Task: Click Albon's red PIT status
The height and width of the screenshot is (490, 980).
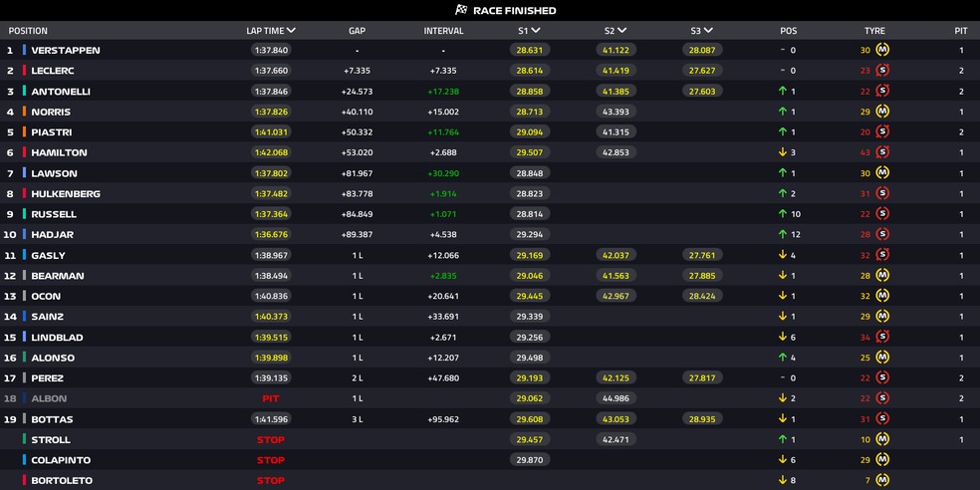Action: [x=271, y=398]
